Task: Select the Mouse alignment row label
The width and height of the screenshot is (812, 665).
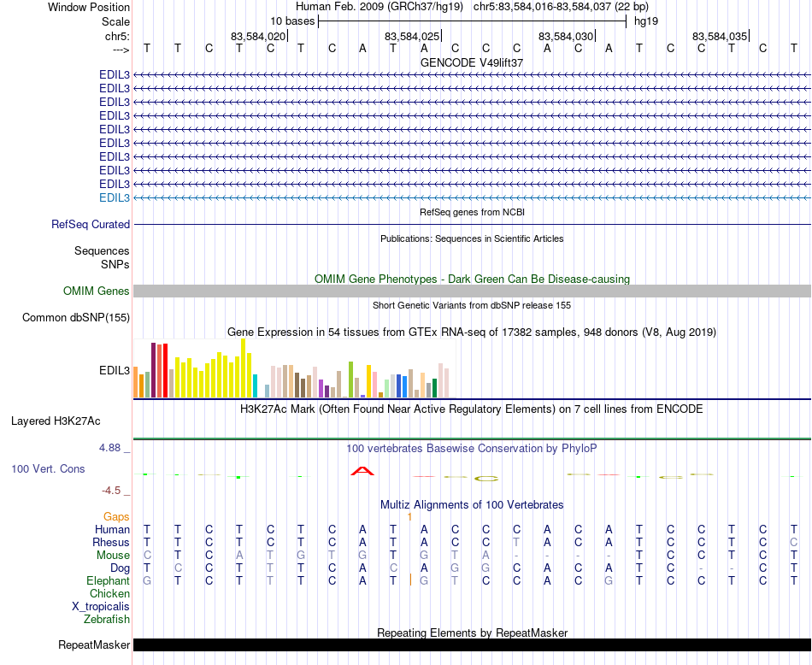Action: pyautogui.click(x=113, y=556)
